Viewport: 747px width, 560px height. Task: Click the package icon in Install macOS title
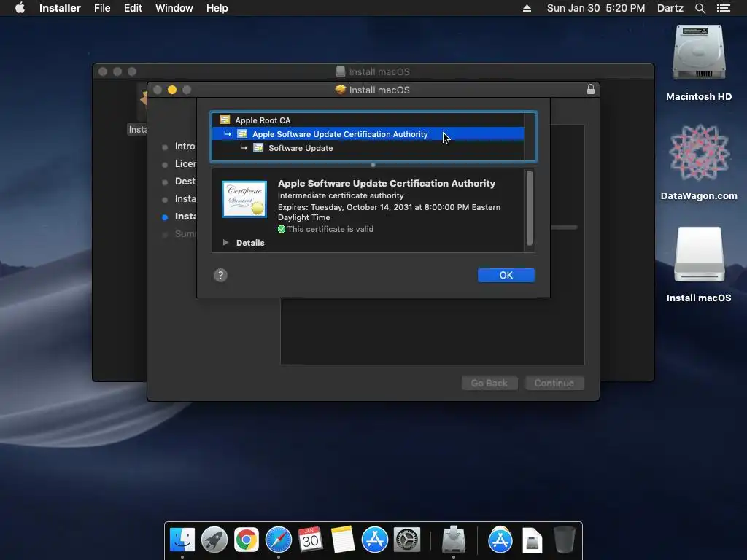pos(341,89)
